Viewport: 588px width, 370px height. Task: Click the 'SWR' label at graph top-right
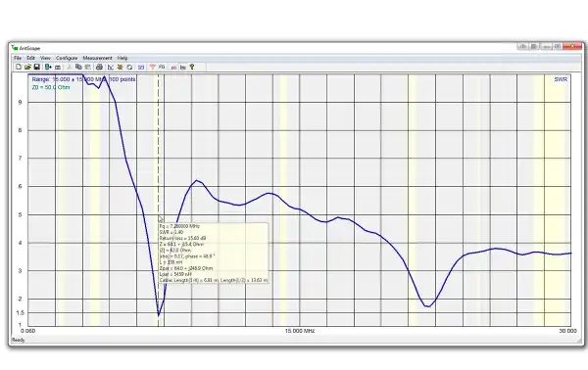tap(561, 79)
